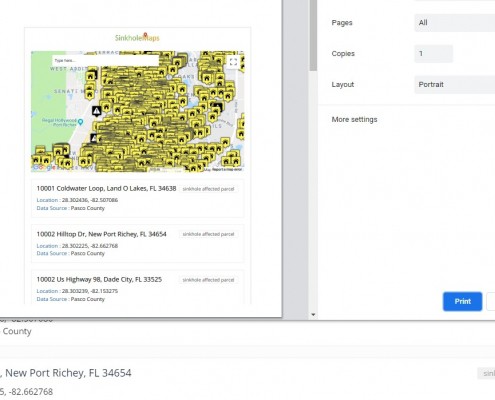Click the fullscreen icon on the map preview
Image resolution: width=495 pixels, height=400 pixels.
point(233,62)
